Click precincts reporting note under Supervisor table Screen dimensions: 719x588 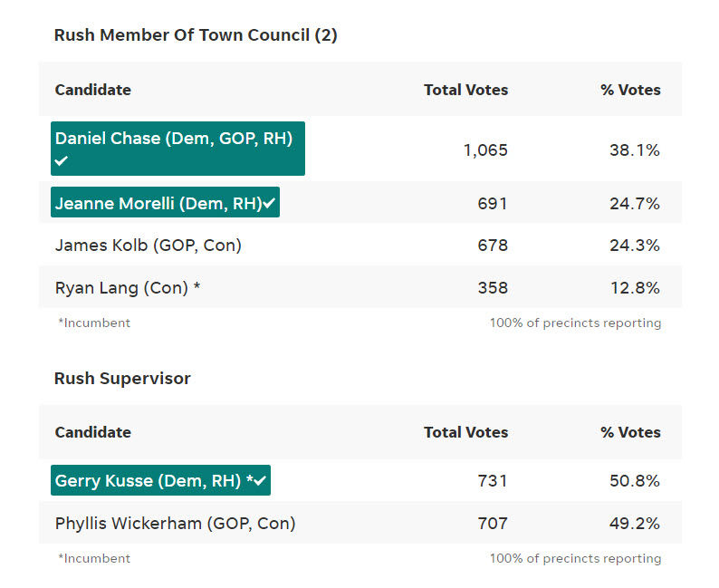coord(576,559)
